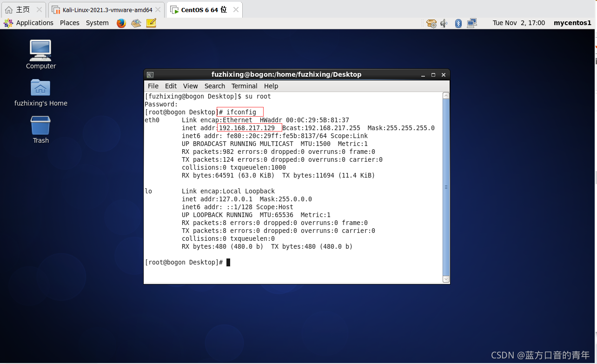Click the software update tray icon

click(431, 23)
